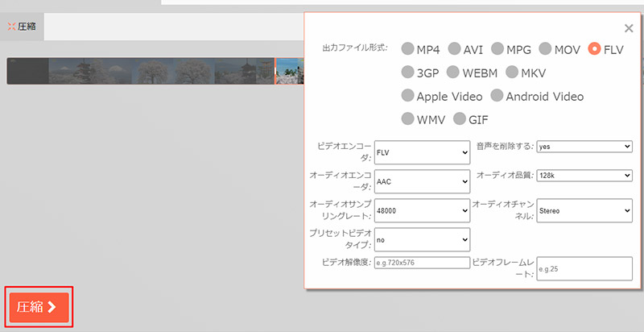
Task: Switch to the 圧縮 tab
Action: click(x=22, y=27)
